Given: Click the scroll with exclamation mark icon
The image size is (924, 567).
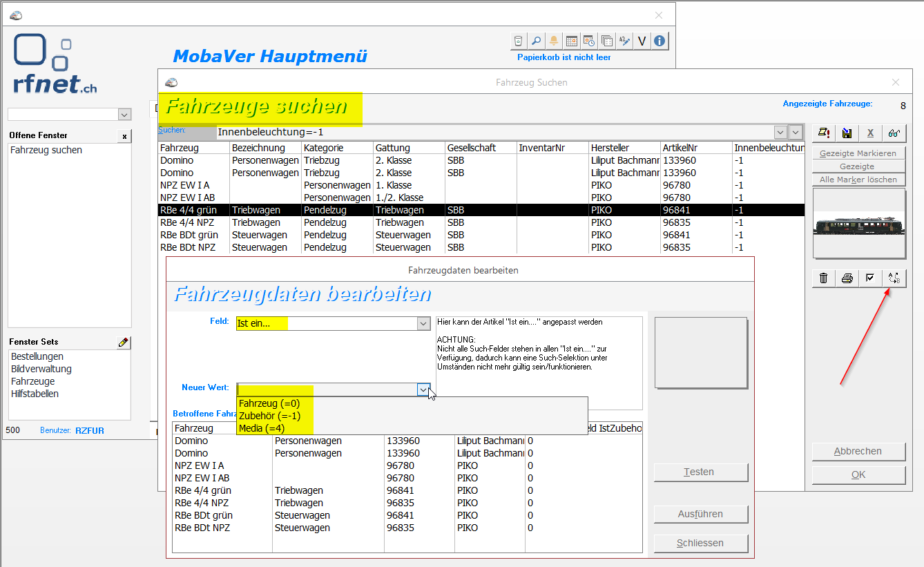Looking at the screenshot, I should tap(823, 133).
